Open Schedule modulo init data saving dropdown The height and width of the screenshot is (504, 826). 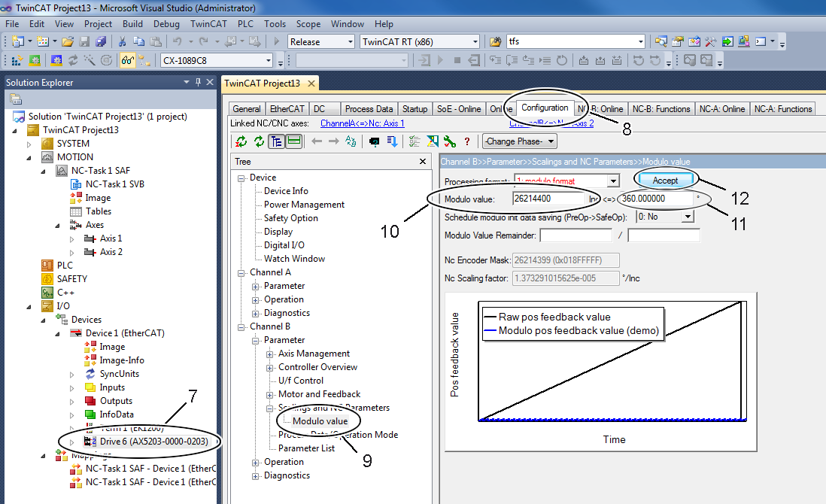point(688,217)
